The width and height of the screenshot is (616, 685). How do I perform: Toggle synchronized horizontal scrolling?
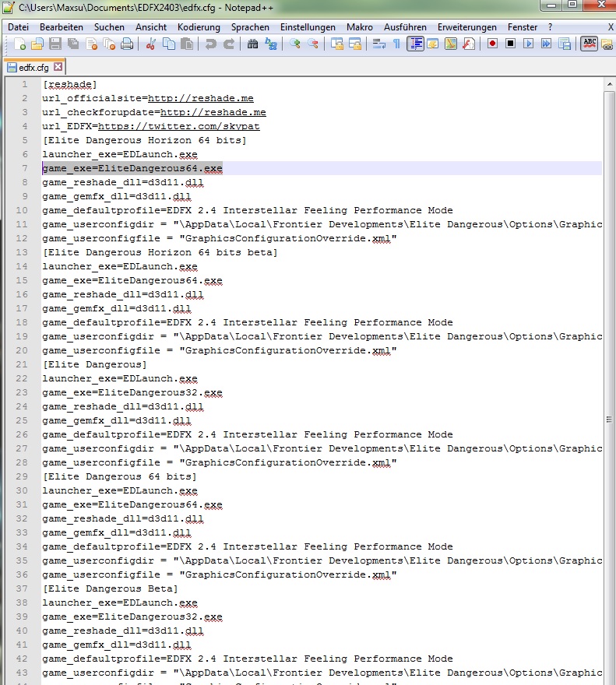(x=355, y=44)
